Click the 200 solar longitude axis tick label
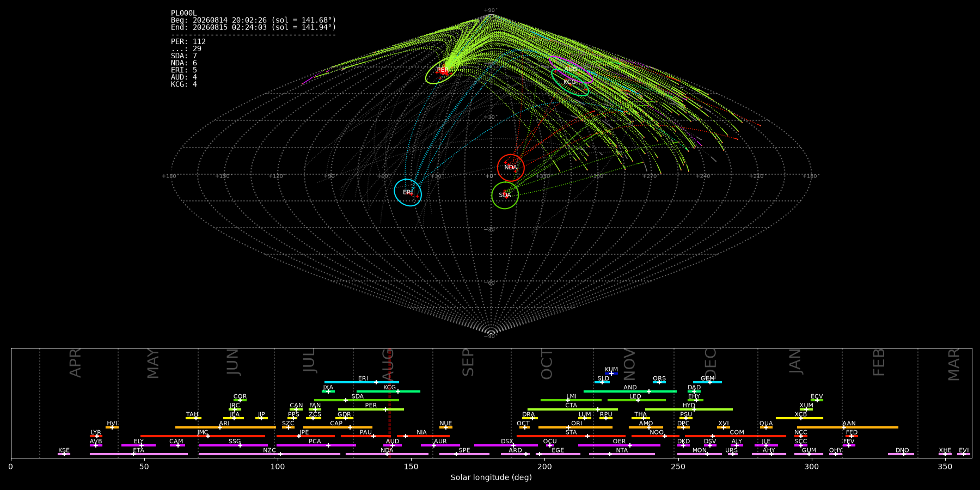 coord(544,467)
